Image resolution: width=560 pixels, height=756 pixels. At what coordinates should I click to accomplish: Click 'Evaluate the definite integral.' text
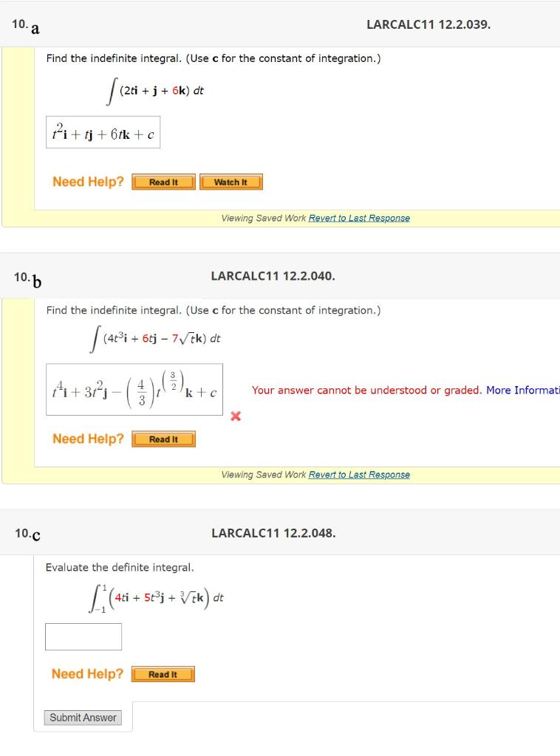120,567
